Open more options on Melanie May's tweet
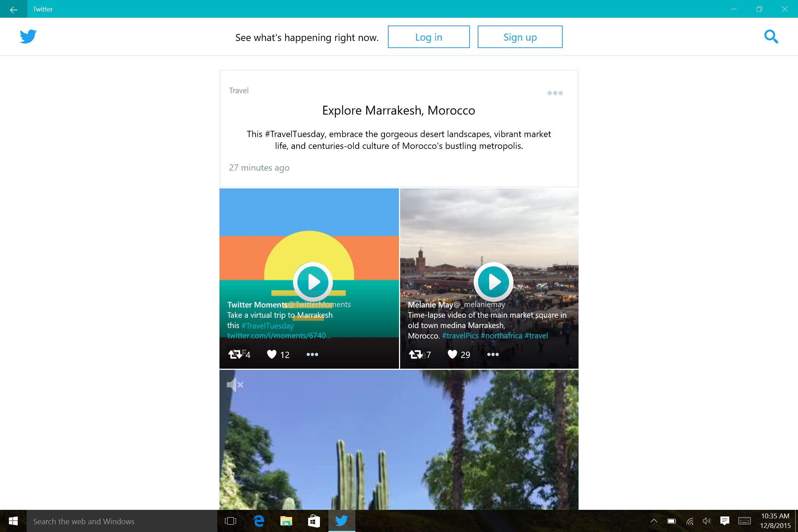This screenshot has height=532, width=798. click(493, 354)
